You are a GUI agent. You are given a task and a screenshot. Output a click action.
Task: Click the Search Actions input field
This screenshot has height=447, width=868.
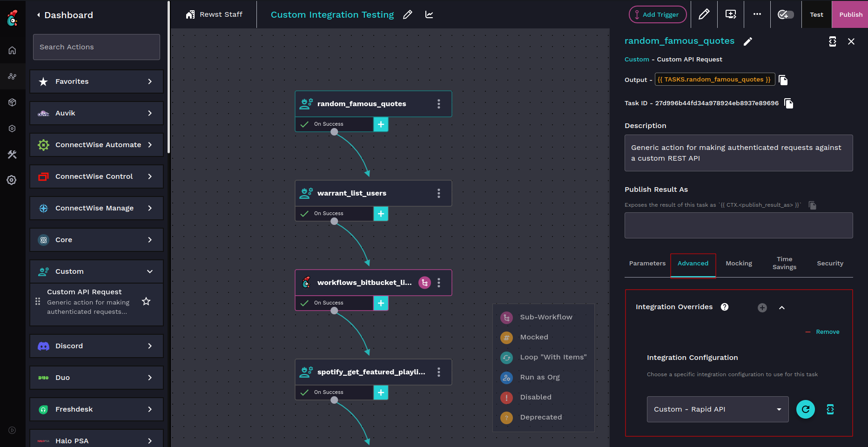coord(96,47)
